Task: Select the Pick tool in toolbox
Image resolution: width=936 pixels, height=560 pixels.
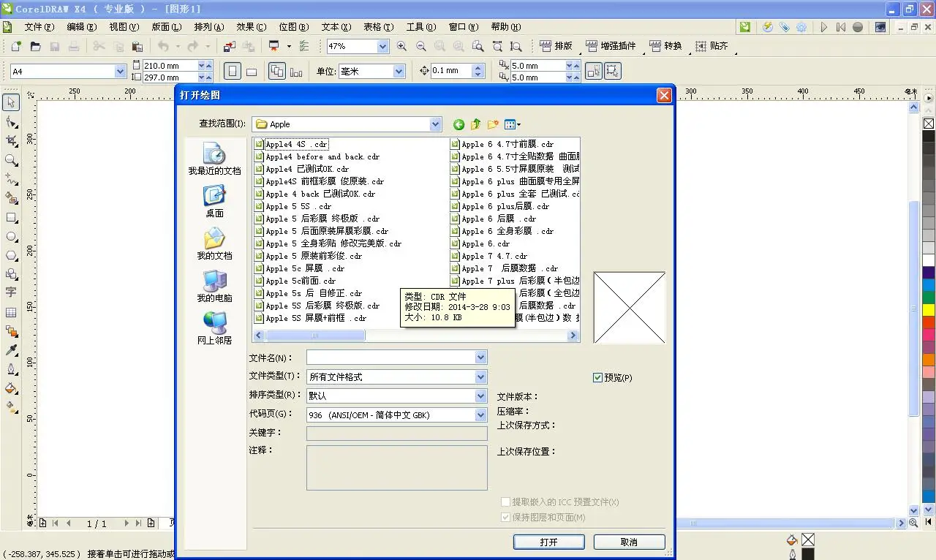Action: pos(11,102)
